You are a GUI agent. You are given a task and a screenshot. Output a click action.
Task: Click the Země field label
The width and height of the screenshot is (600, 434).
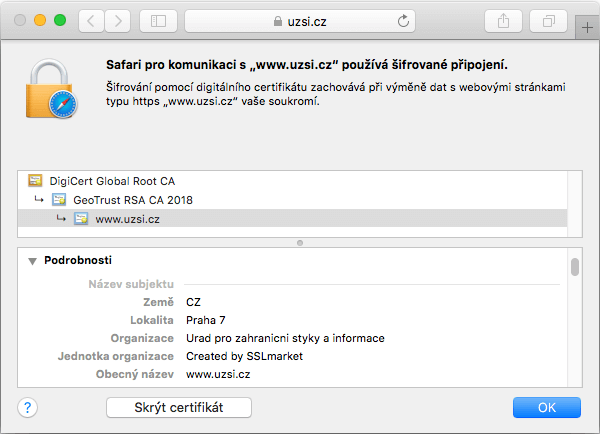point(158,302)
